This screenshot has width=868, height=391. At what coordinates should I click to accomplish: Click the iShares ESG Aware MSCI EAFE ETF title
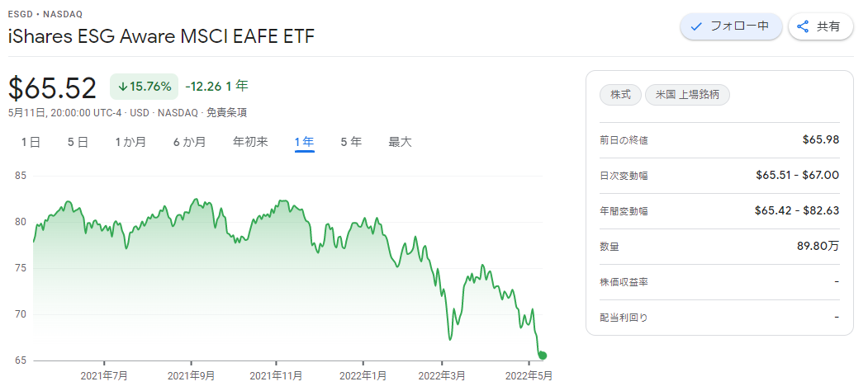[161, 37]
